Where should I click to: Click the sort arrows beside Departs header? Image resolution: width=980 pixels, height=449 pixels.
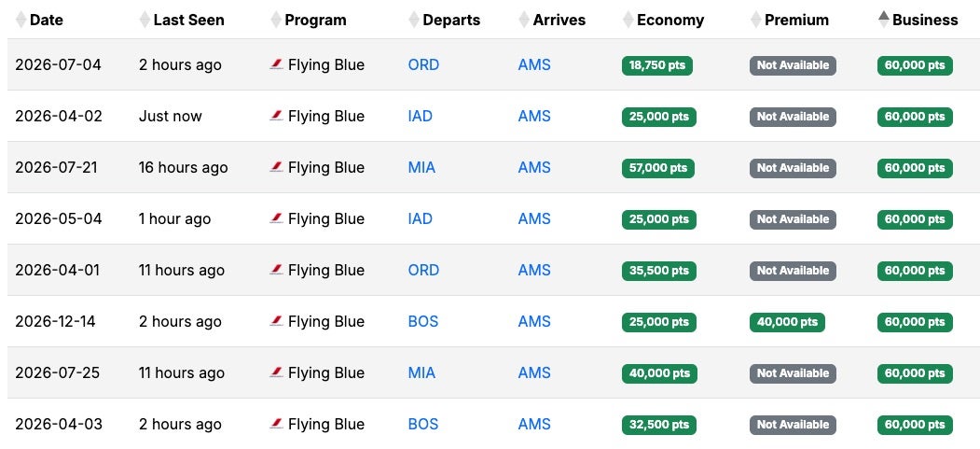[x=414, y=20]
